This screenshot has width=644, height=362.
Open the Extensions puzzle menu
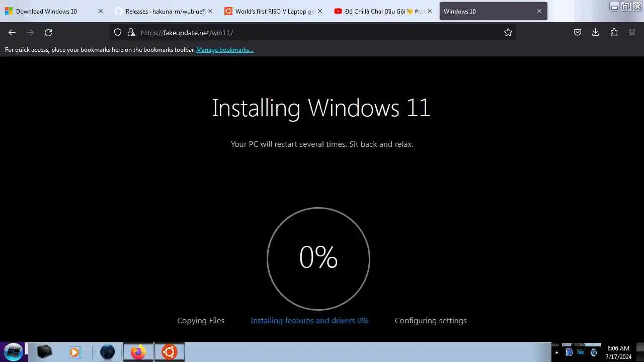point(614,32)
